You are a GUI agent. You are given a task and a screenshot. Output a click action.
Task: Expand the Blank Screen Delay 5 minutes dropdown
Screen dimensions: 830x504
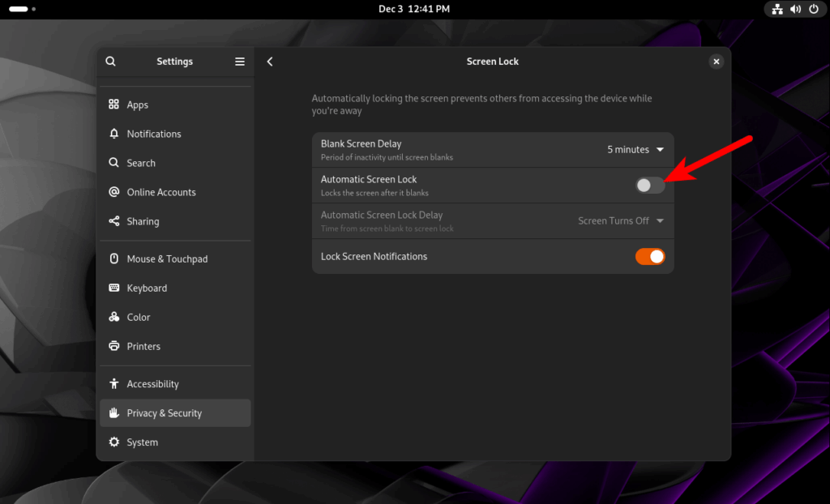coord(635,149)
